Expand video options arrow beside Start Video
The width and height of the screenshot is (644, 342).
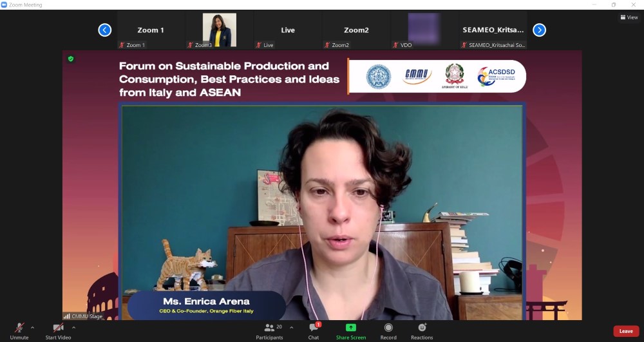point(73,327)
